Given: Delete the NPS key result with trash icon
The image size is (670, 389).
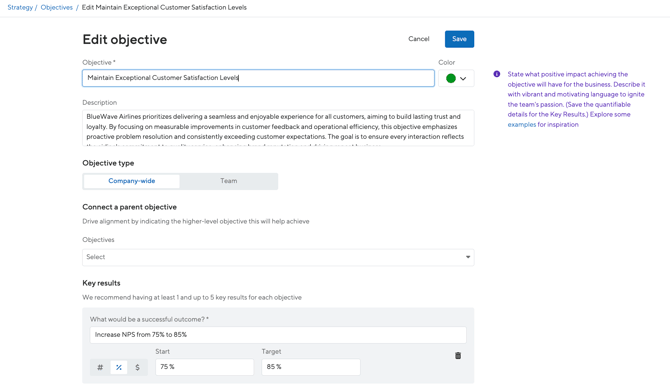Looking at the screenshot, I should [458, 355].
